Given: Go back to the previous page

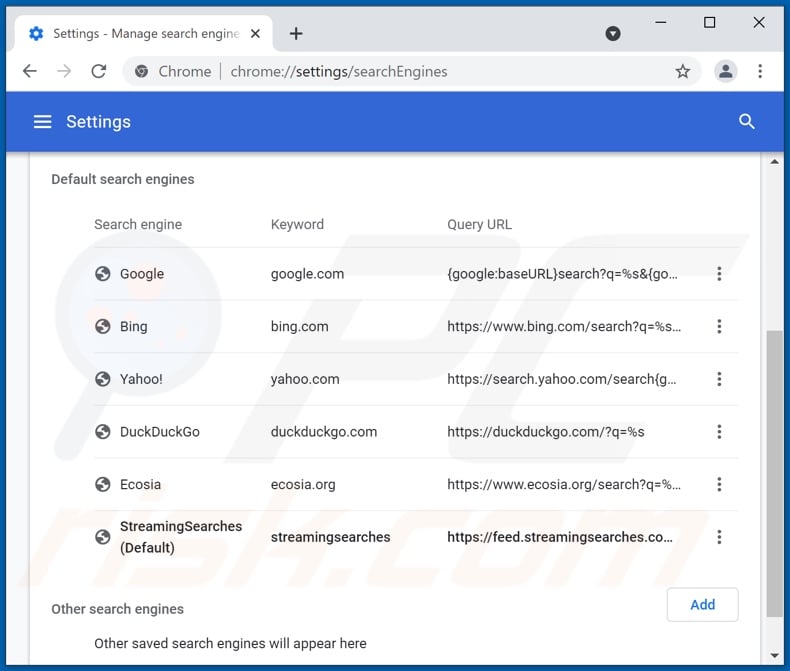Looking at the screenshot, I should tap(30, 72).
